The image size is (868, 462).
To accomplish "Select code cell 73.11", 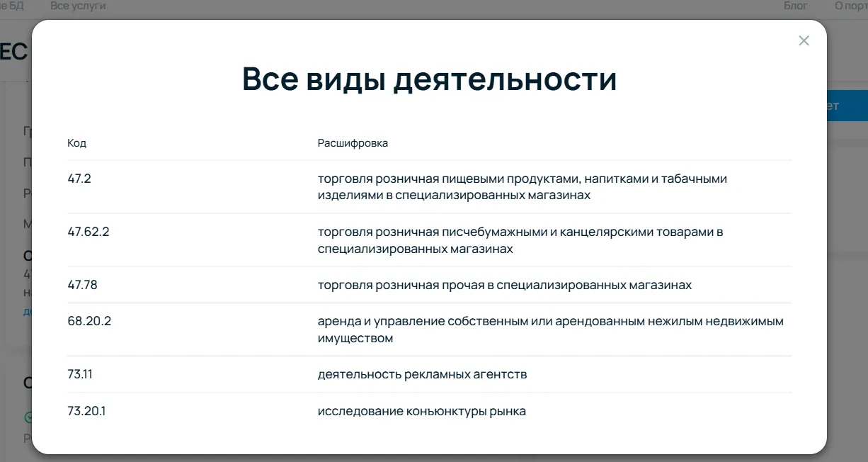I will pos(80,374).
